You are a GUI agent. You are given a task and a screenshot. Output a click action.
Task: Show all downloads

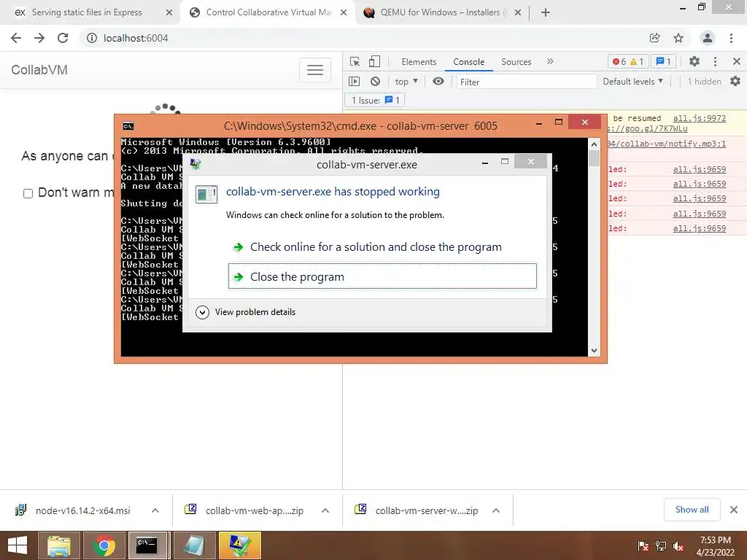(x=692, y=510)
